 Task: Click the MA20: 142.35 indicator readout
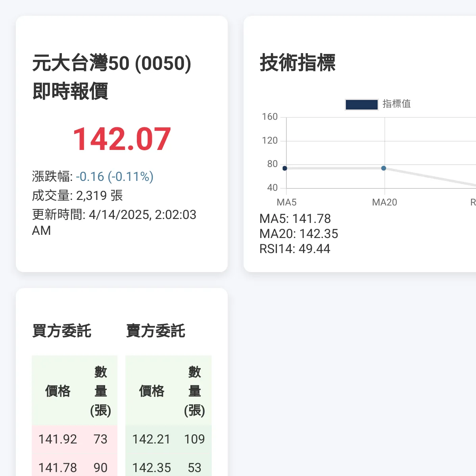click(298, 234)
